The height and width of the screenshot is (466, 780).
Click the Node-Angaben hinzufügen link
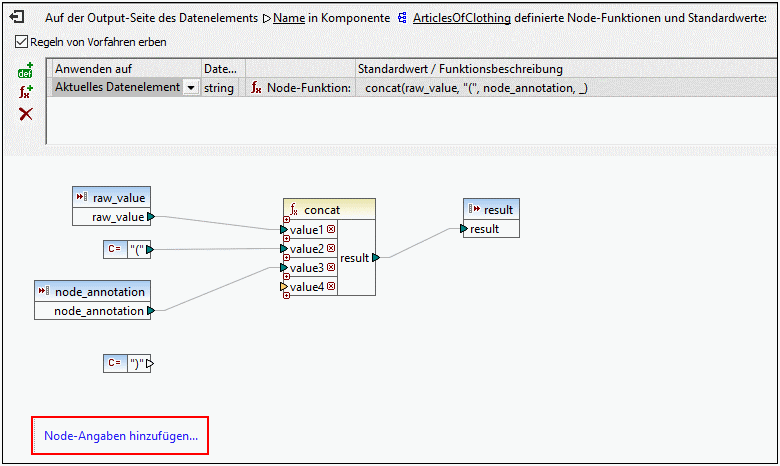[x=120, y=436]
